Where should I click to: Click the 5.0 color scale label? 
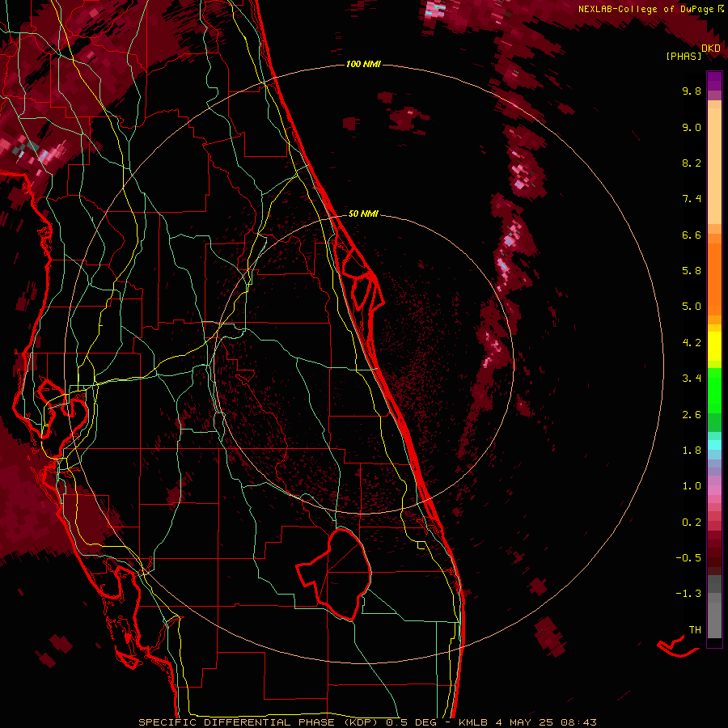[692, 307]
